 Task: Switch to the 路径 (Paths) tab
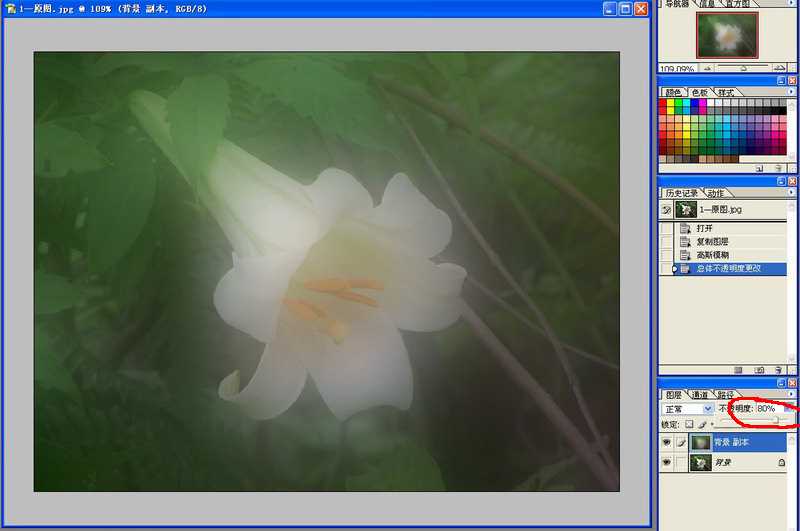(x=726, y=395)
